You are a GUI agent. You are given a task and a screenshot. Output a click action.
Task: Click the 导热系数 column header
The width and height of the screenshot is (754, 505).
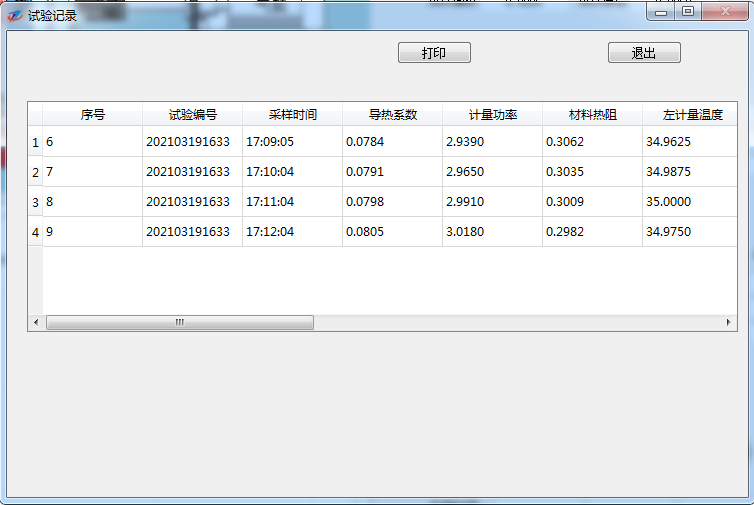(392, 115)
